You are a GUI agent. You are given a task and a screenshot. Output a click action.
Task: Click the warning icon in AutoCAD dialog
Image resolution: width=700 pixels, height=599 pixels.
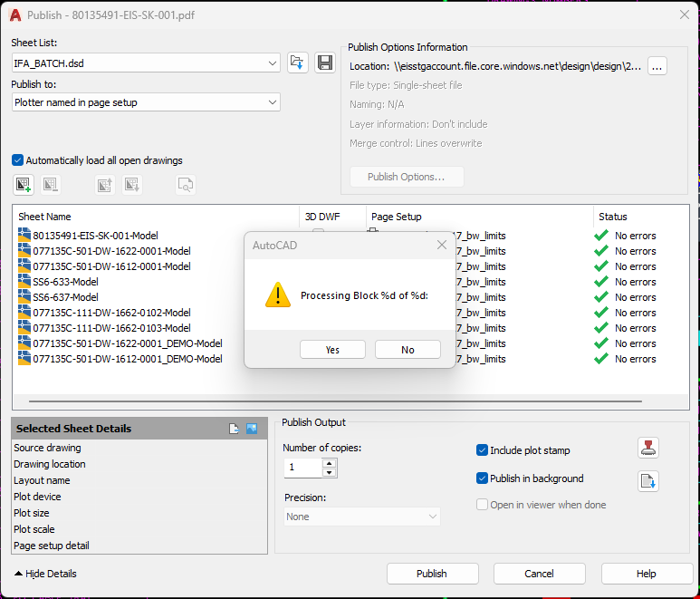[277, 295]
